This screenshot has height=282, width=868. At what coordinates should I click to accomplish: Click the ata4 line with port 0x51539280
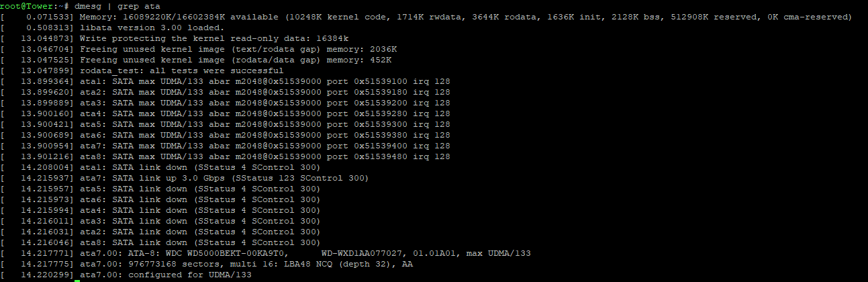click(x=226, y=113)
